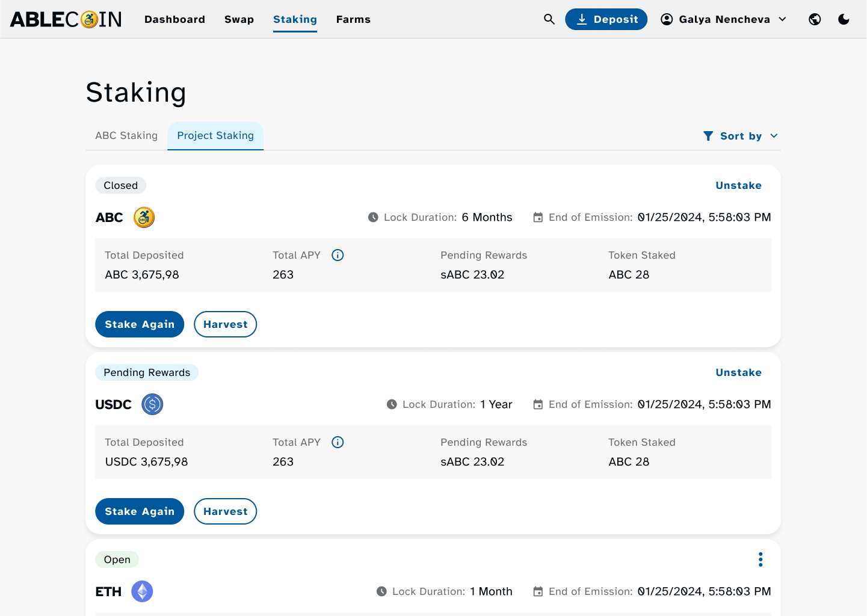
Task: Click the search magnifier icon
Action: (x=549, y=19)
